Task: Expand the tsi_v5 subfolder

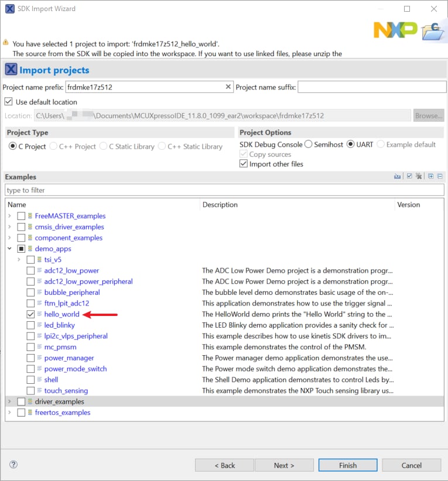Action: (x=19, y=260)
